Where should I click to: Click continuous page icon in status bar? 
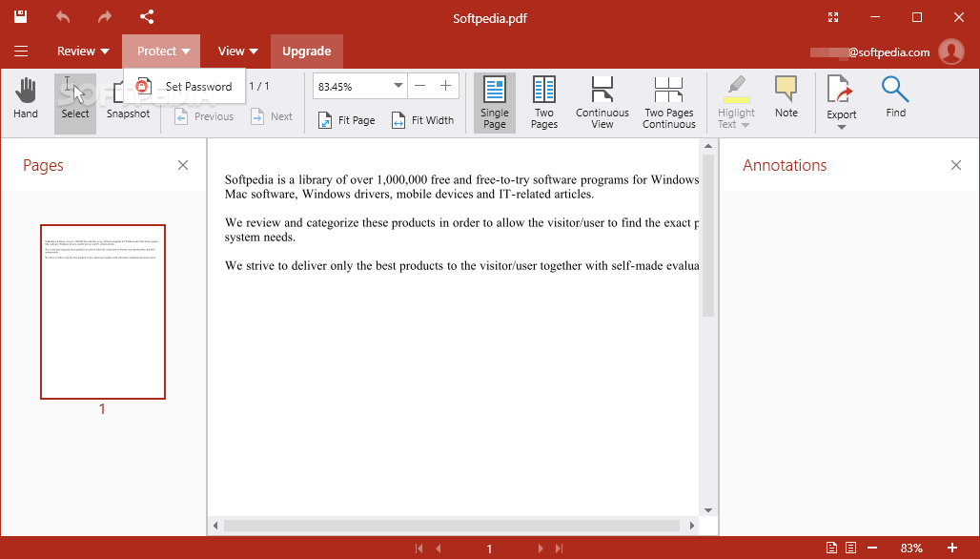coord(850,548)
